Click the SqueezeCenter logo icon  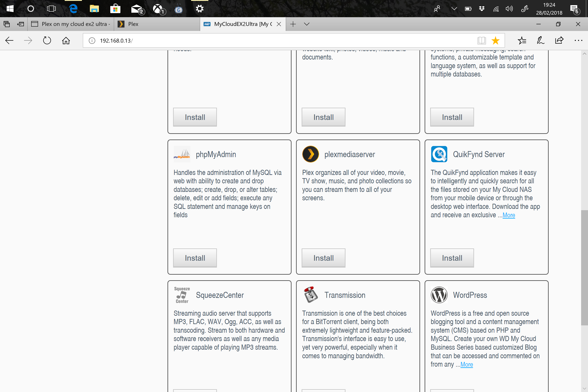tap(182, 295)
